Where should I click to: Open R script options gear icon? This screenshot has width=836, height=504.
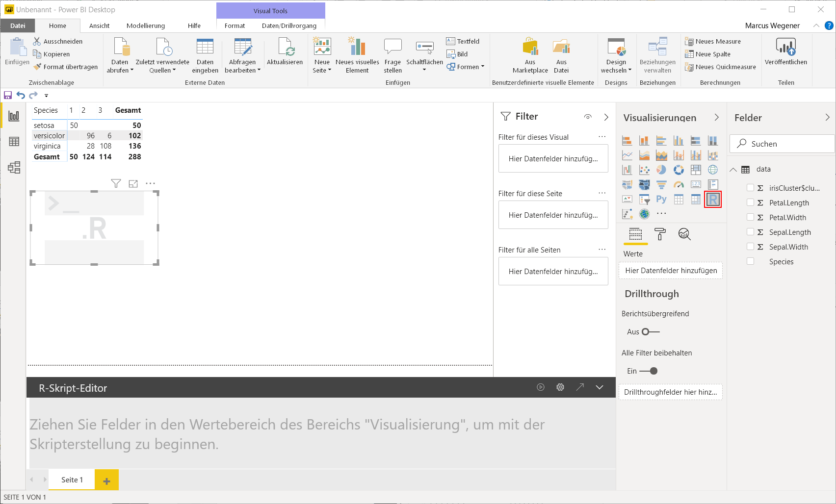coord(560,387)
